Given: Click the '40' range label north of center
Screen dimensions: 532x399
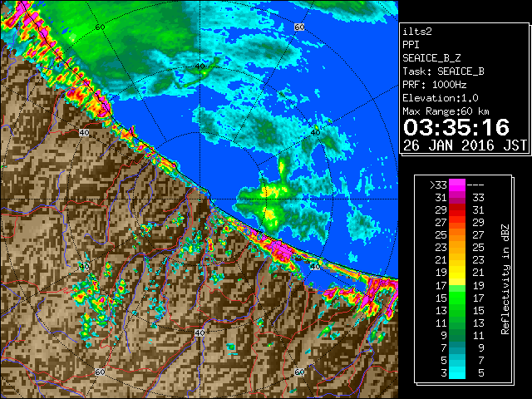Looking at the screenshot, I should pyautogui.click(x=199, y=66).
